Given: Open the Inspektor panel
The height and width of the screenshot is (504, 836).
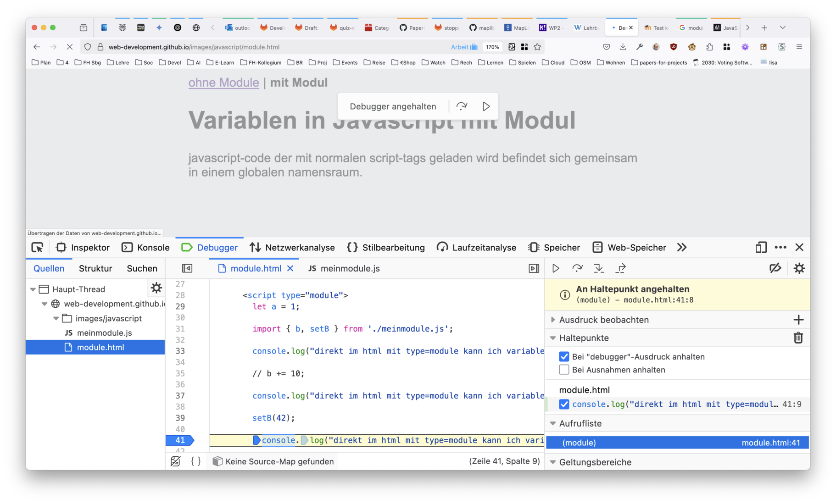Looking at the screenshot, I should point(83,248).
